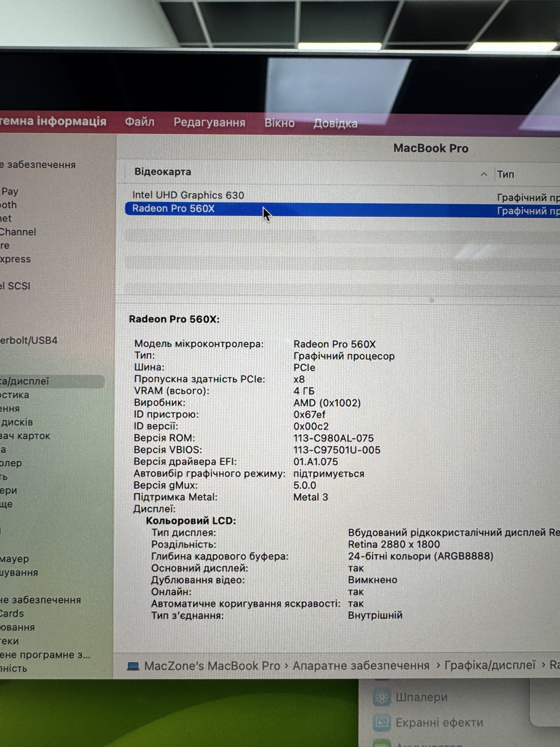Select the Діагностика sidebar item
The width and height of the screenshot is (560, 747).
pyautogui.click(x=14, y=395)
